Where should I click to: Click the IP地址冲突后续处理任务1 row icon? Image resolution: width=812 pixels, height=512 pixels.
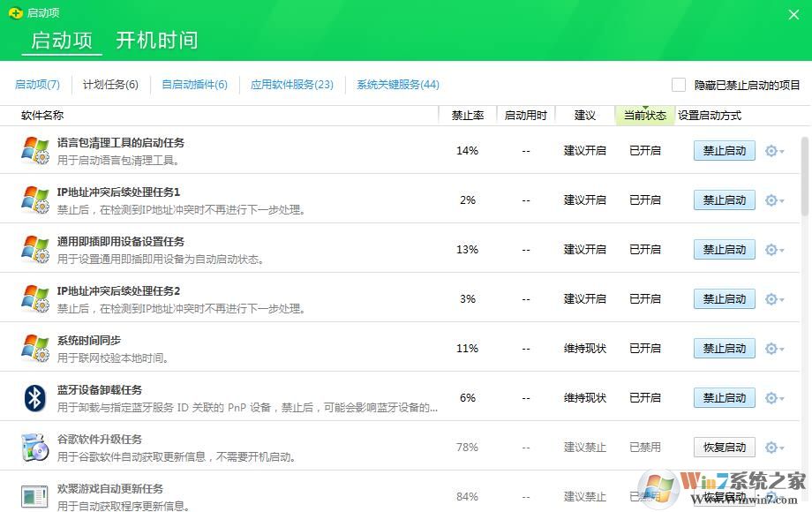(35, 200)
